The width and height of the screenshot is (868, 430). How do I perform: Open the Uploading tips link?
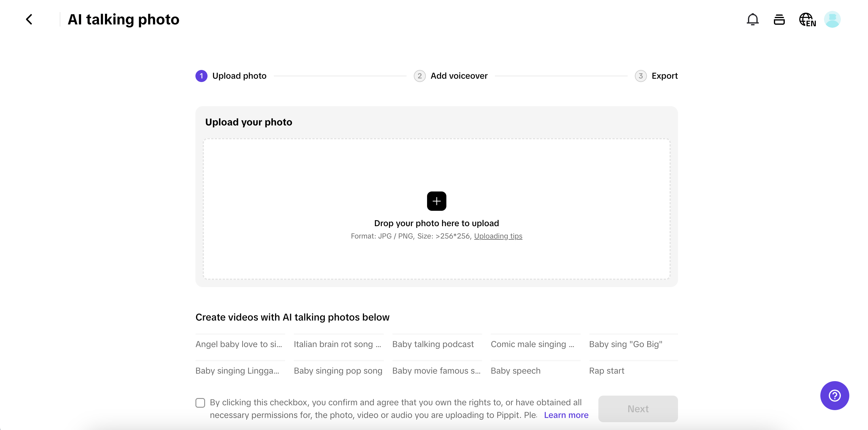(x=498, y=236)
